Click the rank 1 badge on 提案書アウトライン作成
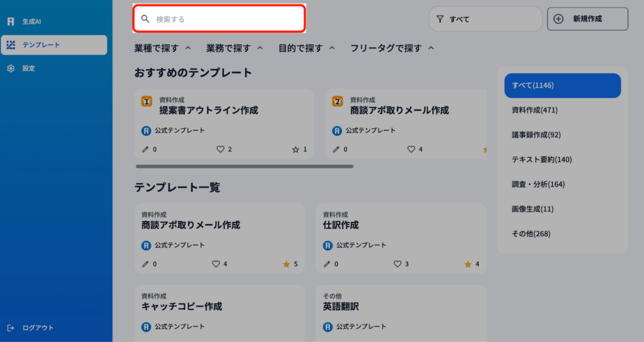 point(147,101)
